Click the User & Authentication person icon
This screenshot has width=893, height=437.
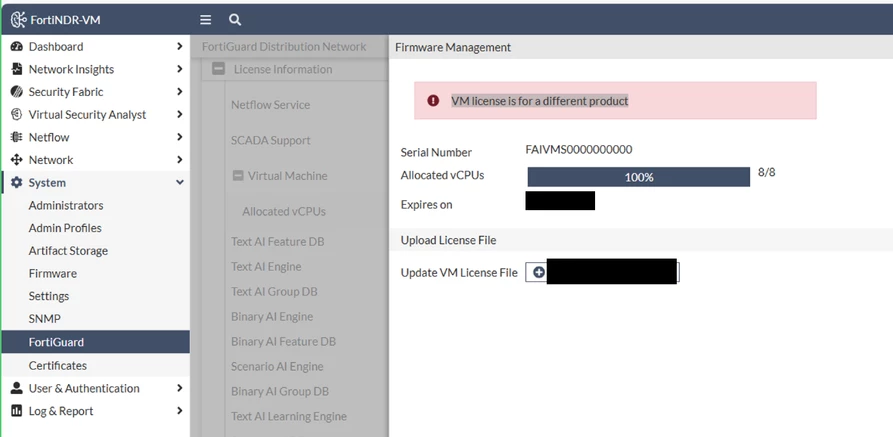pyautogui.click(x=17, y=389)
